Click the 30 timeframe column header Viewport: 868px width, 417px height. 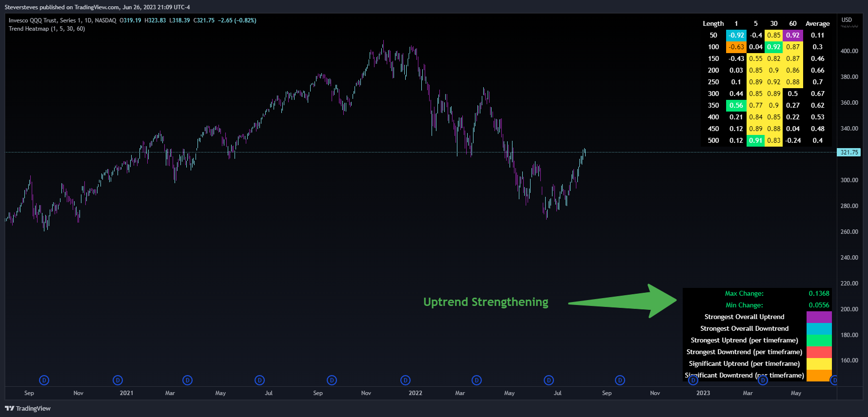[774, 23]
